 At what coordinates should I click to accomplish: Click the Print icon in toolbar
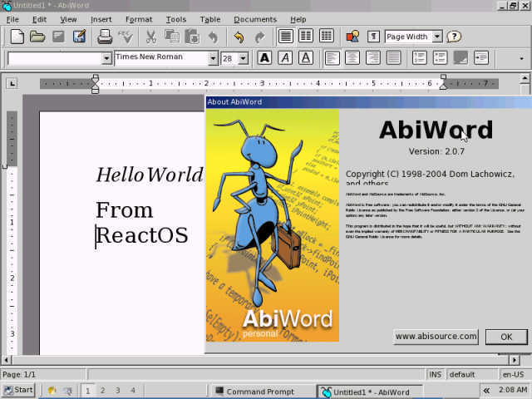click(105, 37)
